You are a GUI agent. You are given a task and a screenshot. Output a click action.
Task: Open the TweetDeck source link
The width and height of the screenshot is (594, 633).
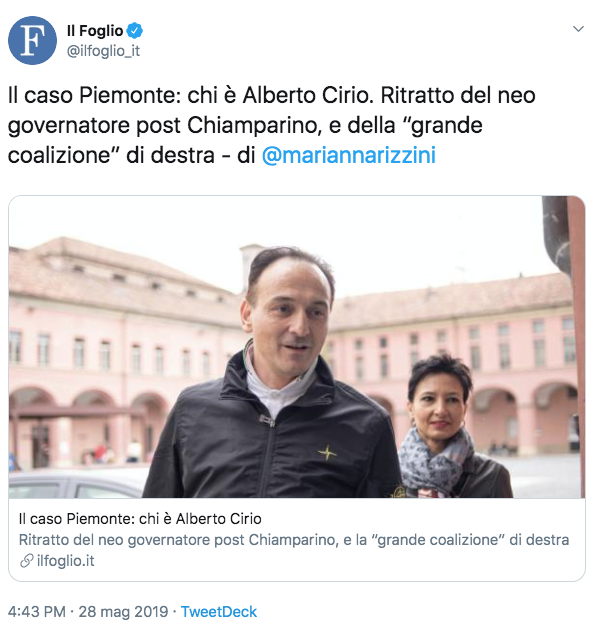[x=218, y=612]
